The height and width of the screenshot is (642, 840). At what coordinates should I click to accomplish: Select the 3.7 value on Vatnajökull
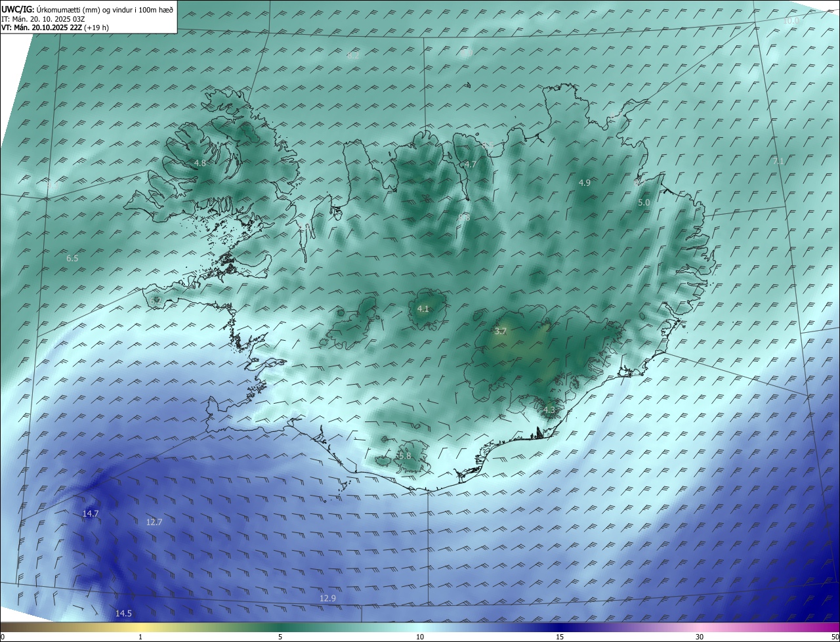point(500,332)
